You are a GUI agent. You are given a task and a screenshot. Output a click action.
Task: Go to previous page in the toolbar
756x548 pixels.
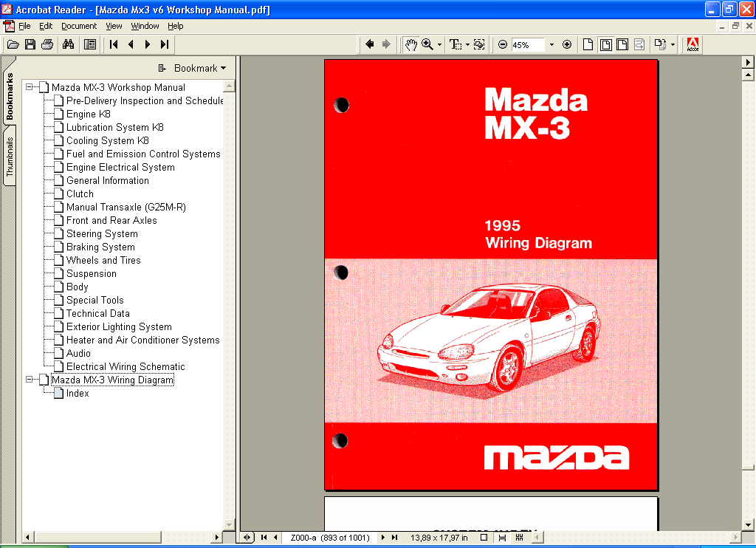131,45
